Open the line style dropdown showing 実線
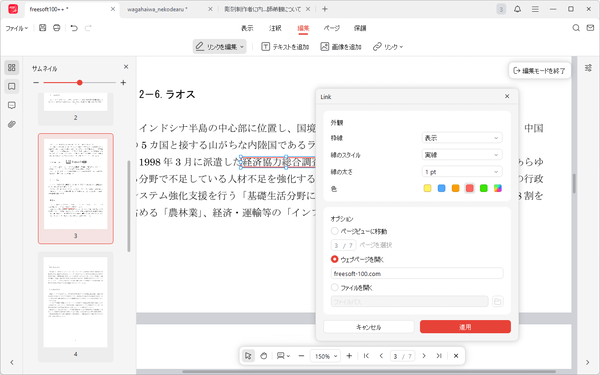This screenshot has width=600, height=375. tap(462, 155)
